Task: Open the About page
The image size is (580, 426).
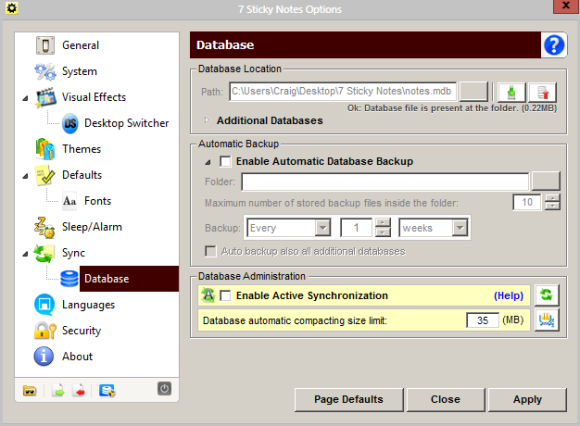Action: [x=77, y=356]
